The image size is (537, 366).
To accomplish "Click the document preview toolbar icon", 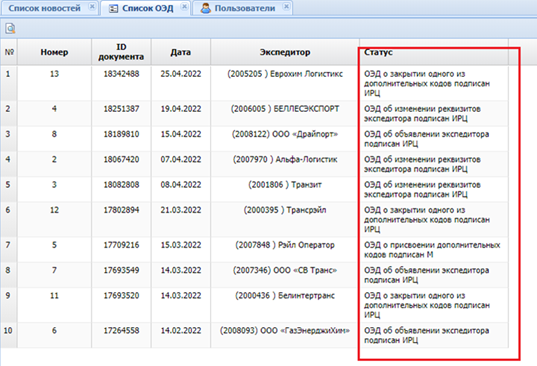I will (10, 28).
